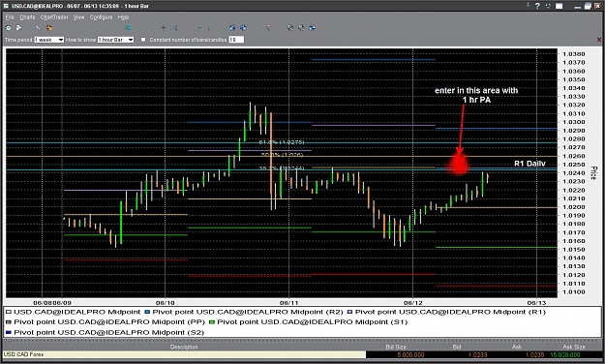Click the trendline tool right of the crosshair
605x364 pixels.
pos(174,28)
